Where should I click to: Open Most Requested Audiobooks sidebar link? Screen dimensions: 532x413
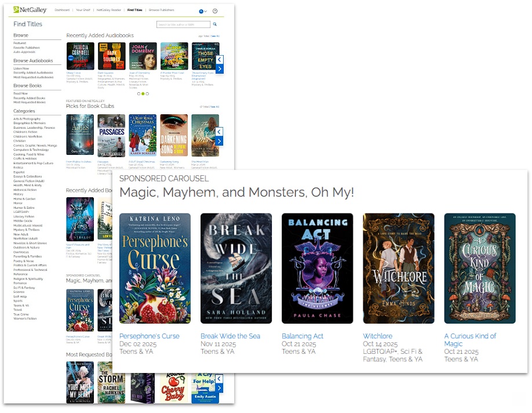(33, 78)
